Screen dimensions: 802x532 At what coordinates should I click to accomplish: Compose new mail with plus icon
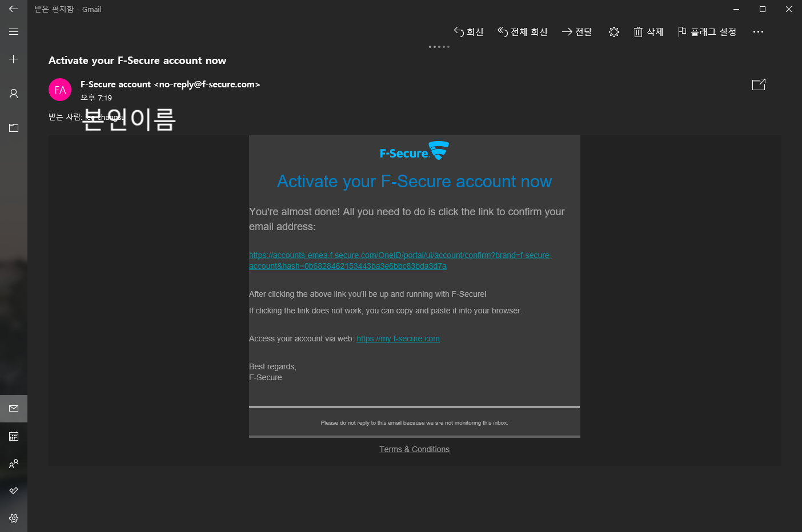click(x=14, y=59)
